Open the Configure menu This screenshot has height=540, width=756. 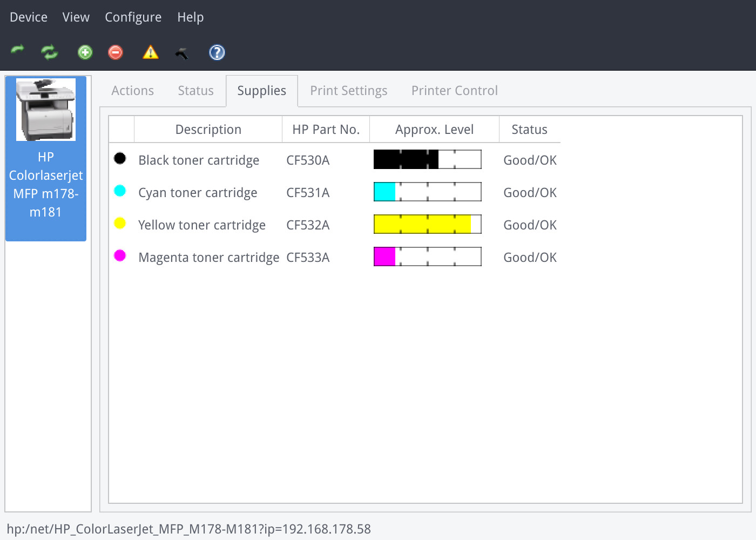click(x=133, y=17)
